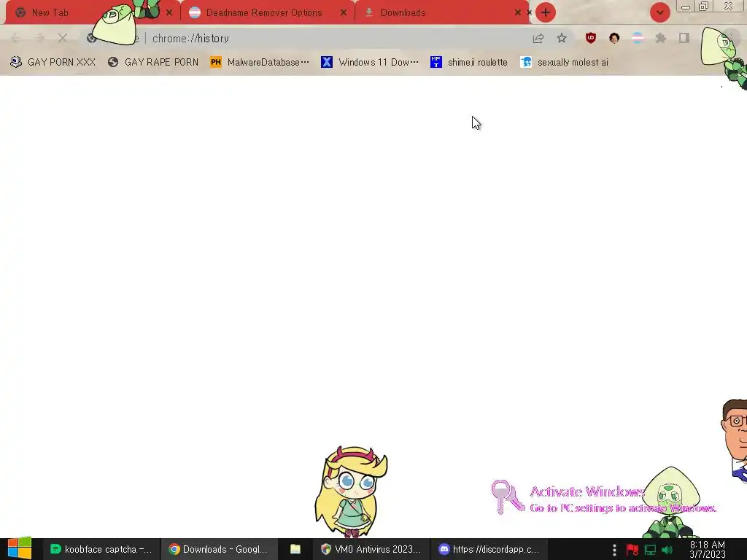This screenshot has width=747, height=560.
Task: Stop loading the page
Action: click(x=63, y=38)
